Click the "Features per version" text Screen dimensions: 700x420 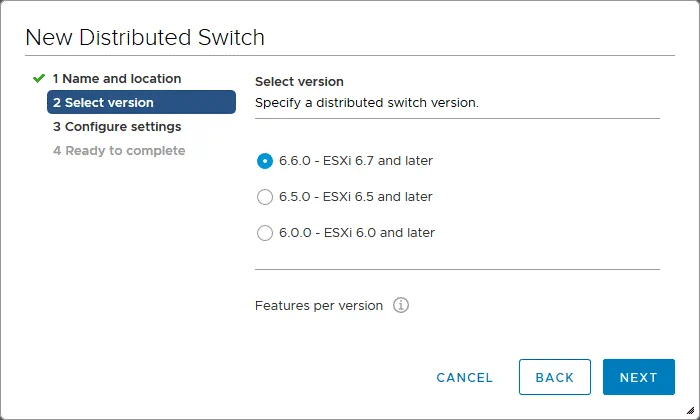point(319,305)
